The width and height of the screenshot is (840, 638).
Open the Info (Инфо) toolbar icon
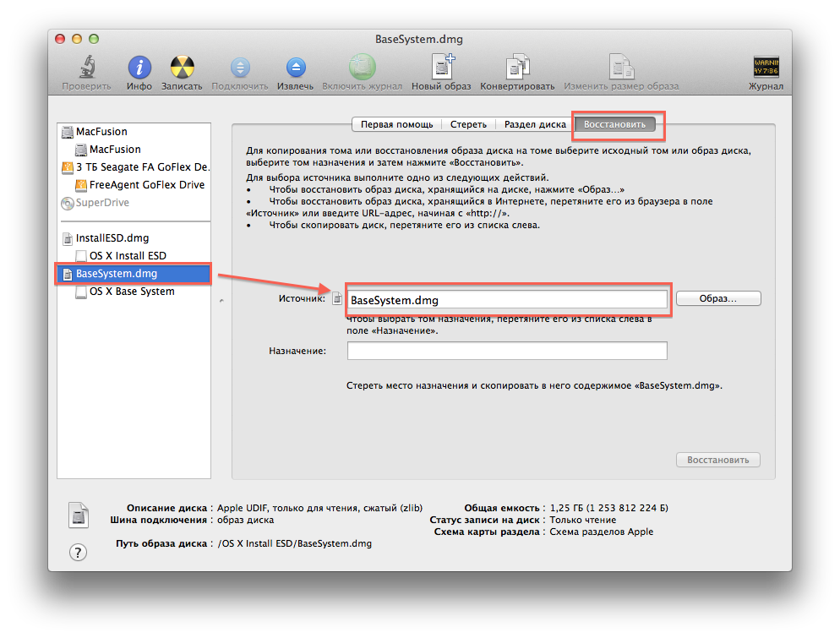pyautogui.click(x=139, y=68)
